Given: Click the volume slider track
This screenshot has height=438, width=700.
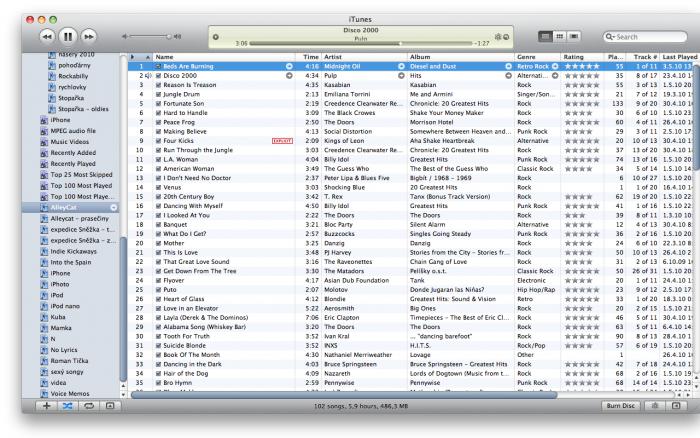Looking at the screenshot, I should coord(150,36).
